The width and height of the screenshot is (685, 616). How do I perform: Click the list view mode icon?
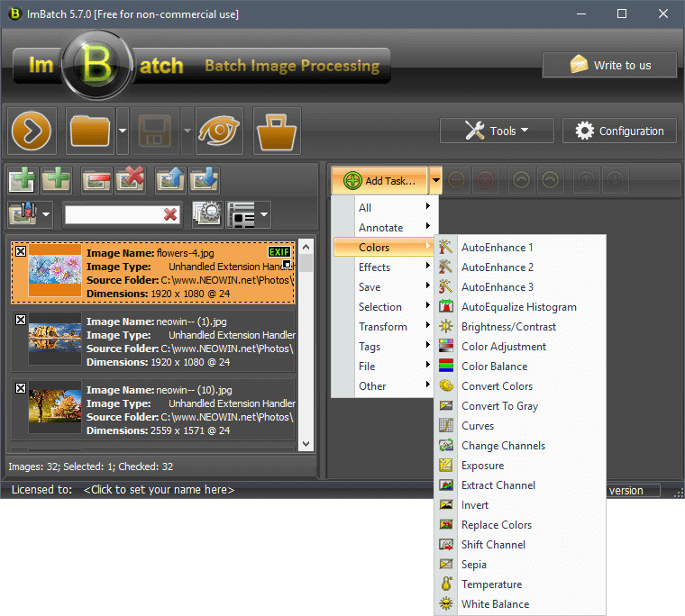click(242, 214)
